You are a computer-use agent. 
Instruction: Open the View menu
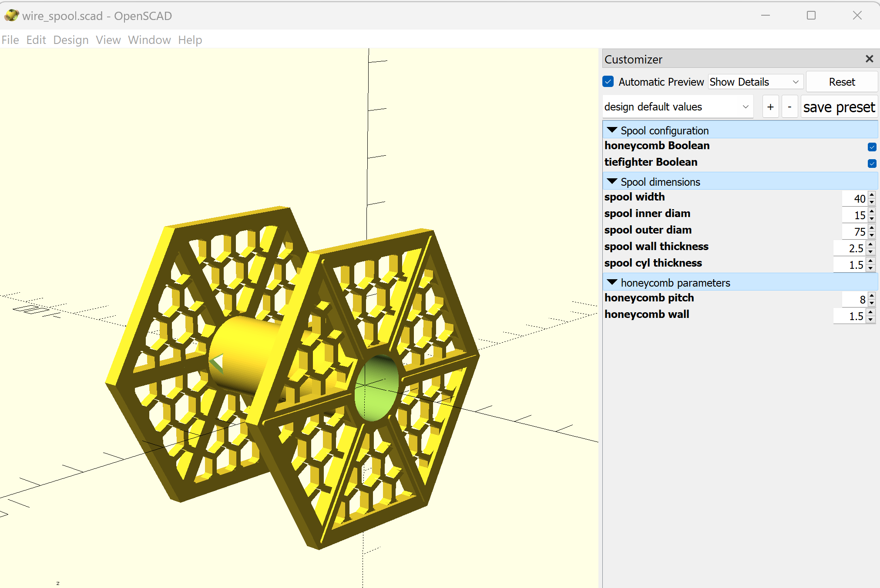(x=107, y=40)
